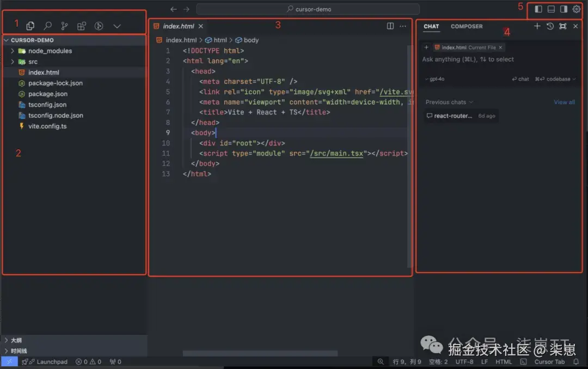Add context with the plus button
The height and width of the screenshot is (369, 588).
tap(426, 47)
